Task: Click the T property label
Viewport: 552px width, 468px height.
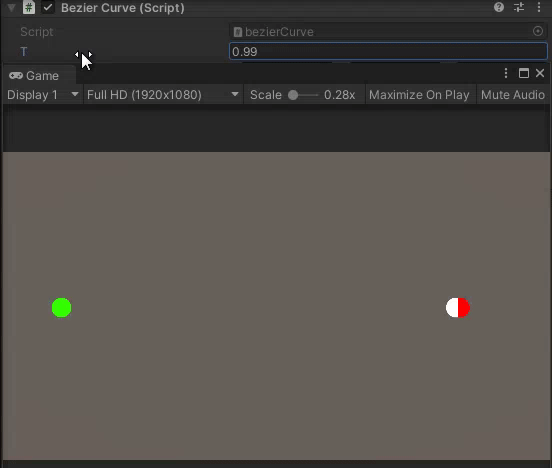Action: (24, 51)
